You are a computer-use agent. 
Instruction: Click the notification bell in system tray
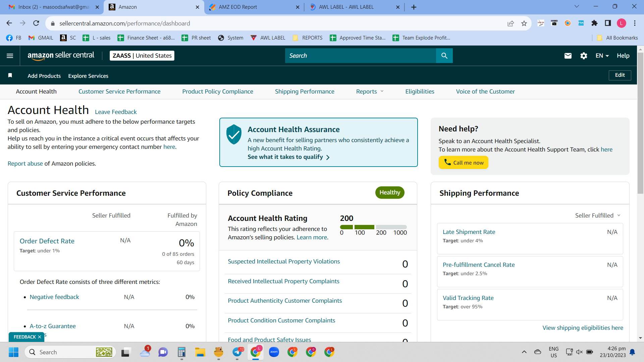click(x=632, y=352)
